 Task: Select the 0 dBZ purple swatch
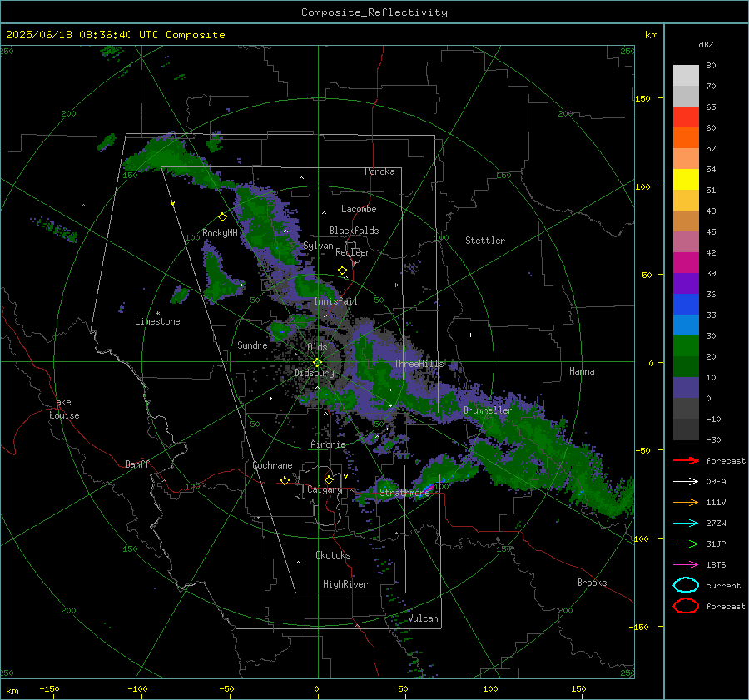click(686, 387)
